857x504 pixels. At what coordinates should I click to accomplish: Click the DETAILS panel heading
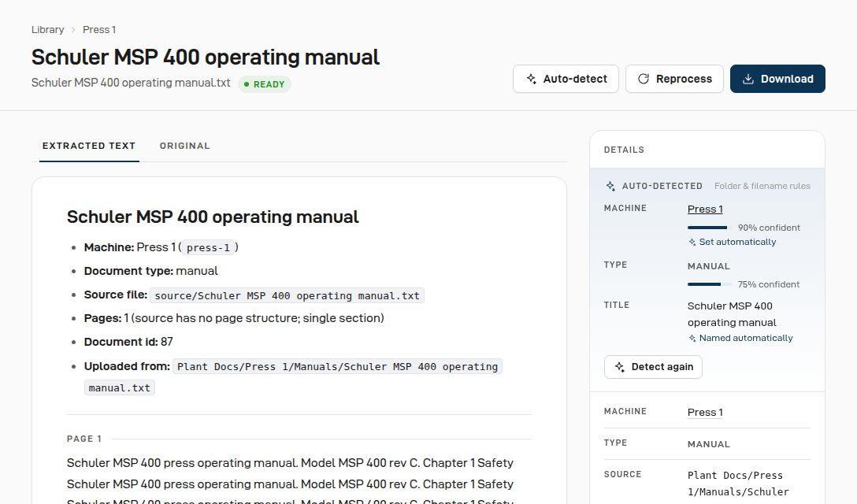pyautogui.click(x=624, y=150)
